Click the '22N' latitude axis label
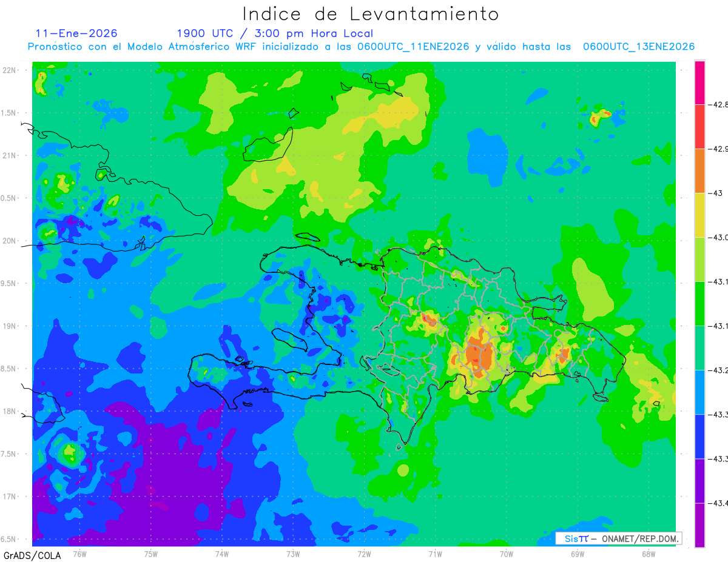 point(9,70)
